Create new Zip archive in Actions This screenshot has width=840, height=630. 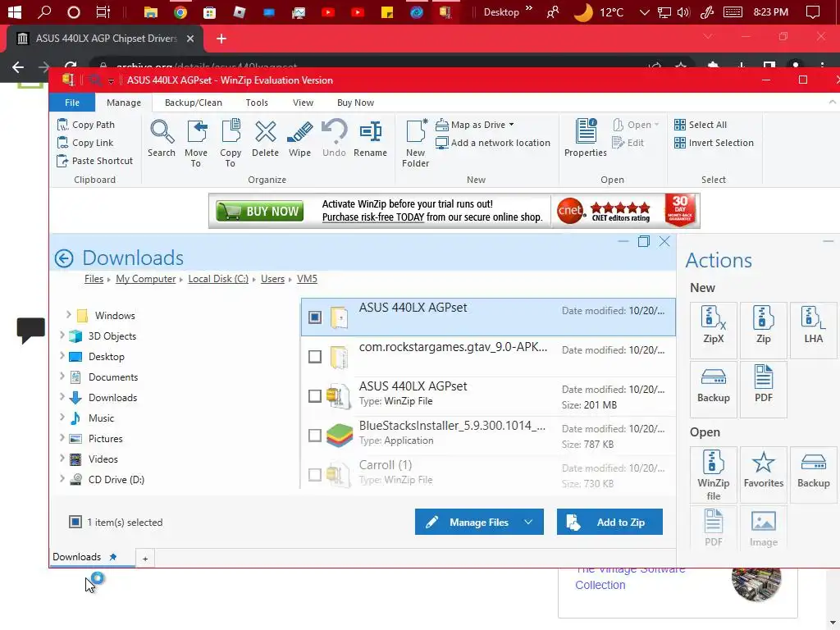click(x=764, y=330)
